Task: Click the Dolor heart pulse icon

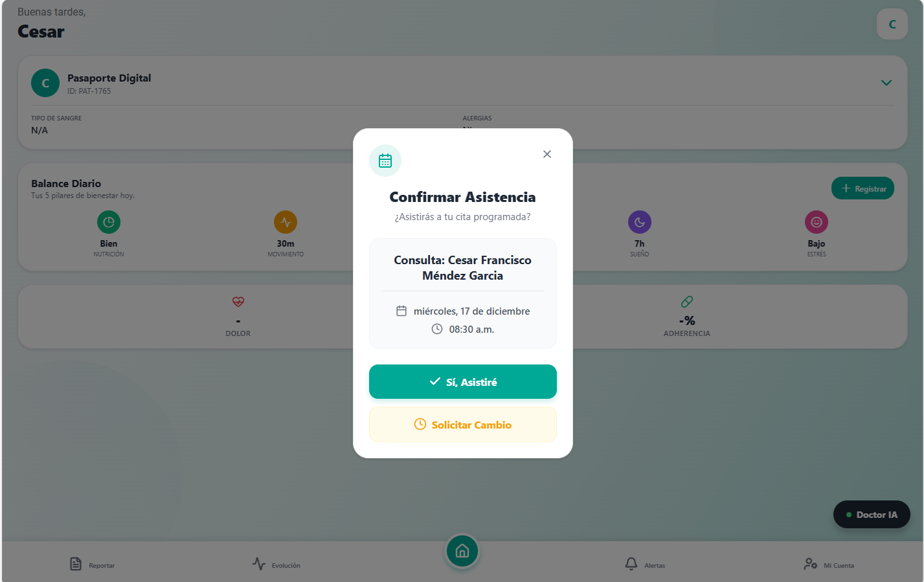Action: (x=238, y=302)
